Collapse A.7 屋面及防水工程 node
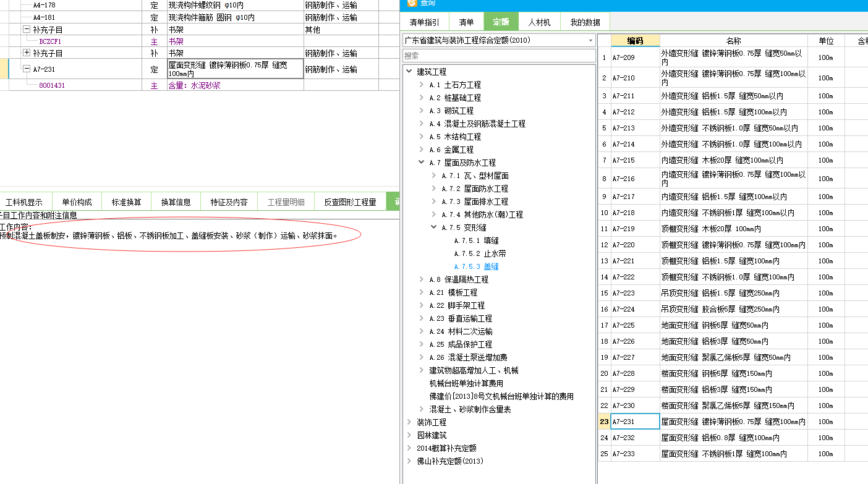Screen dimensions: 868x484 tap(421, 163)
